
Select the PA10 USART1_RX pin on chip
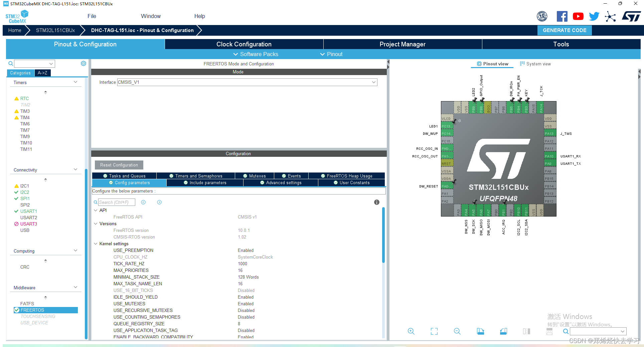(x=550, y=156)
